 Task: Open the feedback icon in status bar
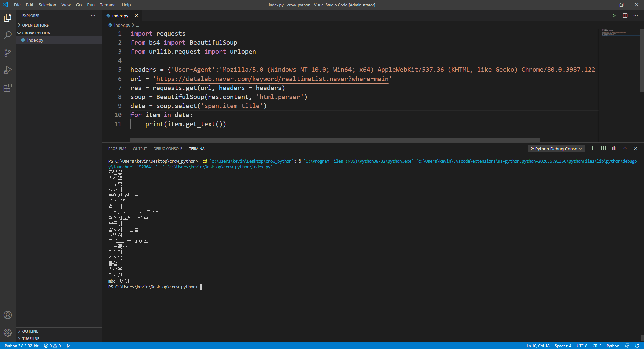tap(627, 346)
